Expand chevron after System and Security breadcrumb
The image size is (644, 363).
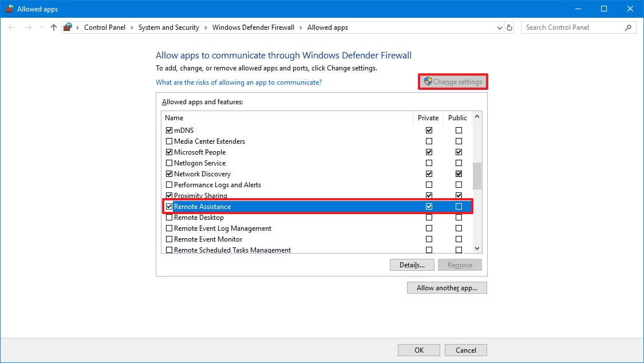(x=206, y=27)
